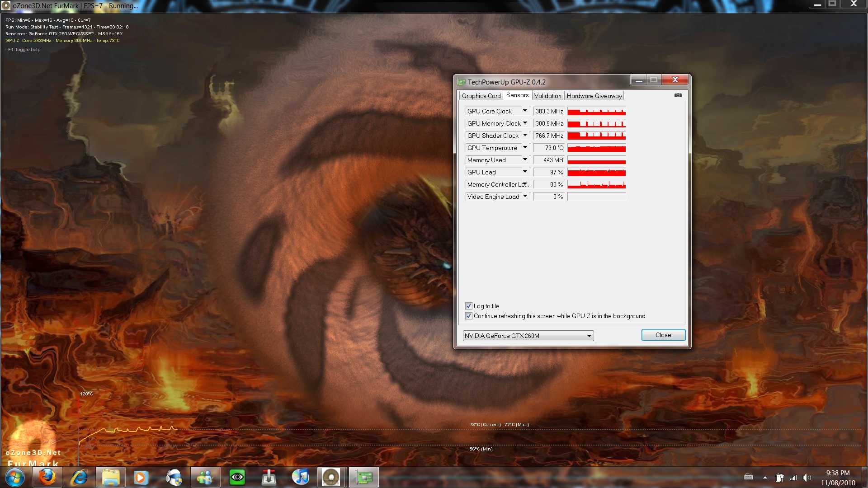Minimize the FurMark window
This screenshot has width=868, height=488.
tap(817, 4)
